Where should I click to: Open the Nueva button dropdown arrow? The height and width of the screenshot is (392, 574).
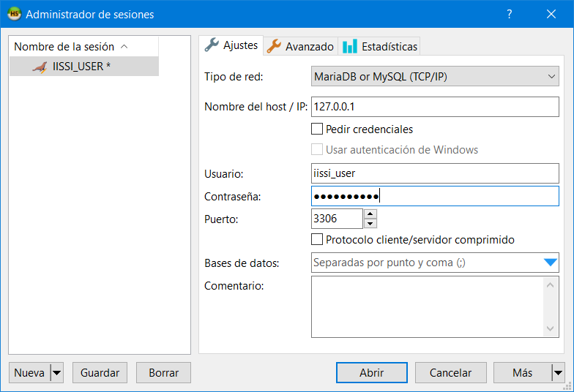click(x=57, y=373)
